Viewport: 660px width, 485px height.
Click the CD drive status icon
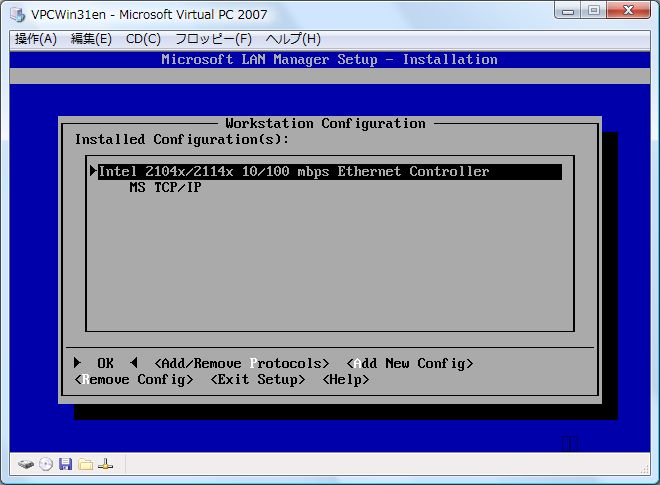pos(46,464)
